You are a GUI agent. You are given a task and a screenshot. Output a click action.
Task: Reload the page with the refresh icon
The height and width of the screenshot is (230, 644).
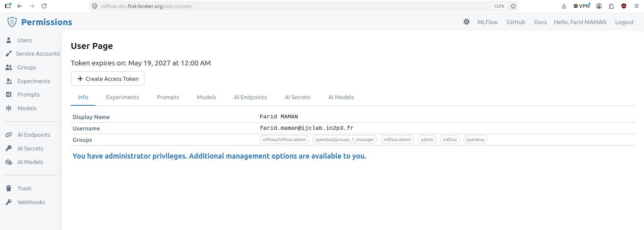point(44,6)
